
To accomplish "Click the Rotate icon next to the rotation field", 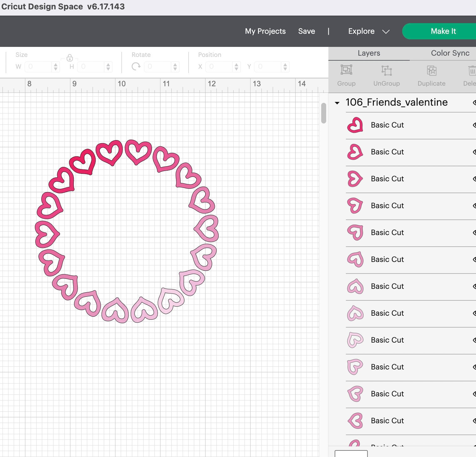I will coord(137,67).
